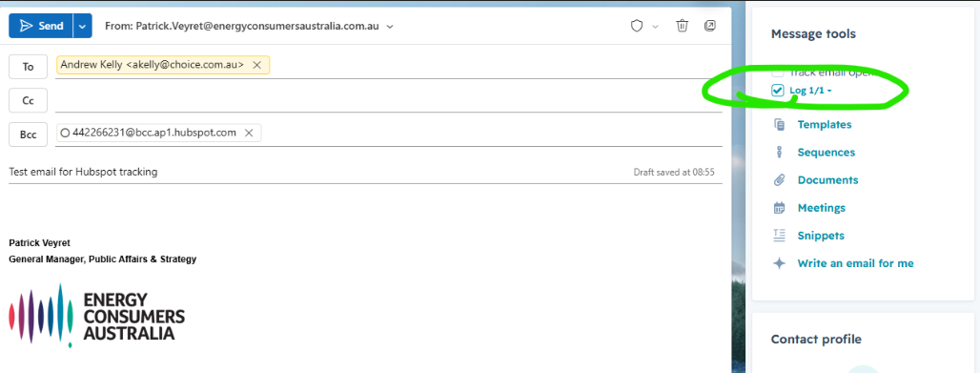Uncheck the Log checkbox

pyautogui.click(x=778, y=91)
